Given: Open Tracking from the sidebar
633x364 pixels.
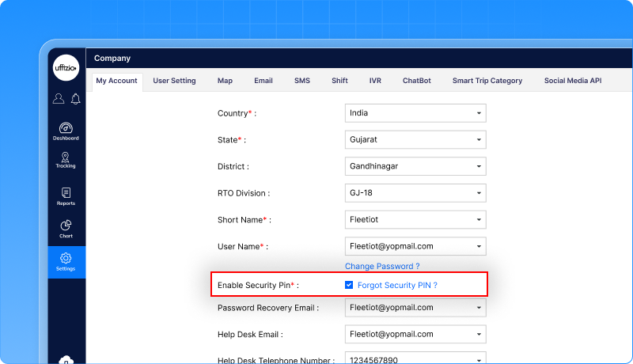Looking at the screenshot, I should (x=66, y=159).
